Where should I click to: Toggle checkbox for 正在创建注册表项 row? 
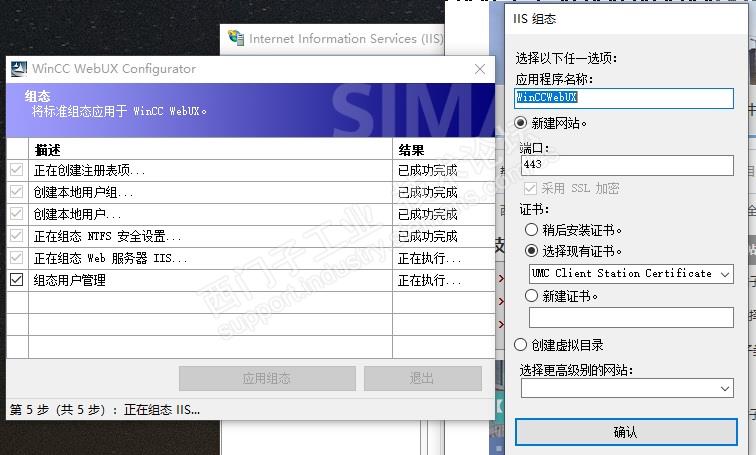16,170
